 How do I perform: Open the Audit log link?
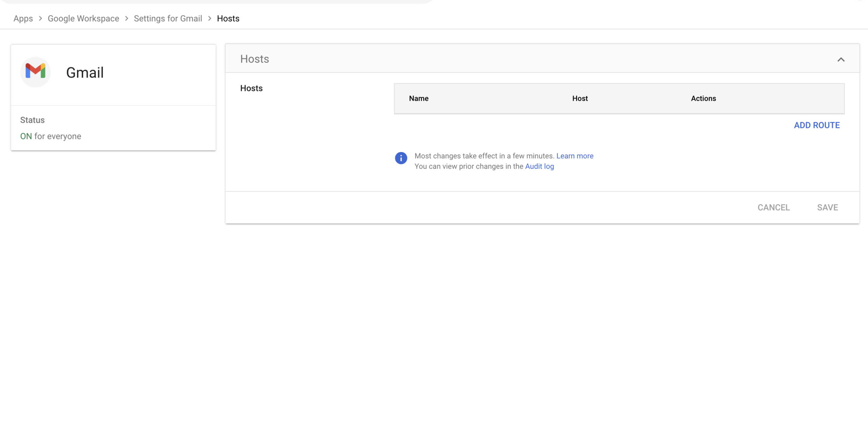539,166
